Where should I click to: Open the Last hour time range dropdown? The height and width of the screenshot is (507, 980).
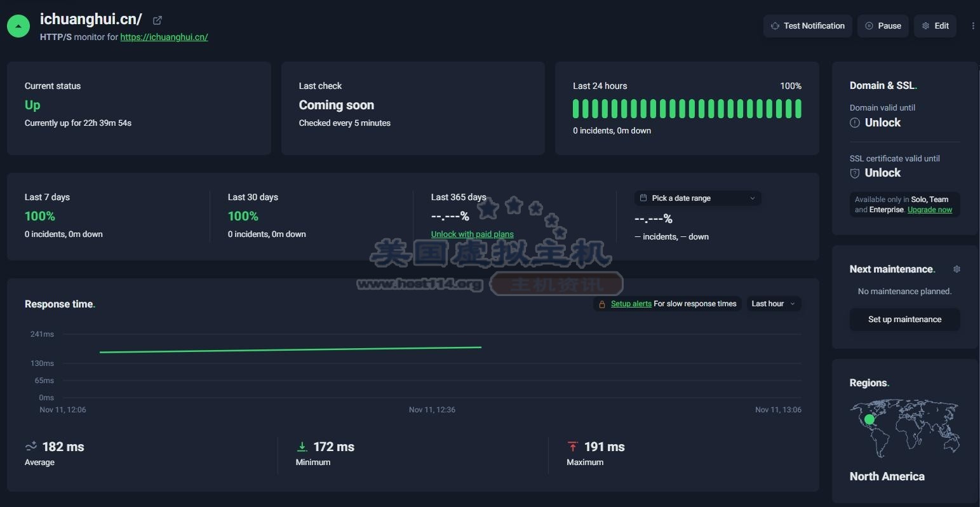pos(773,304)
